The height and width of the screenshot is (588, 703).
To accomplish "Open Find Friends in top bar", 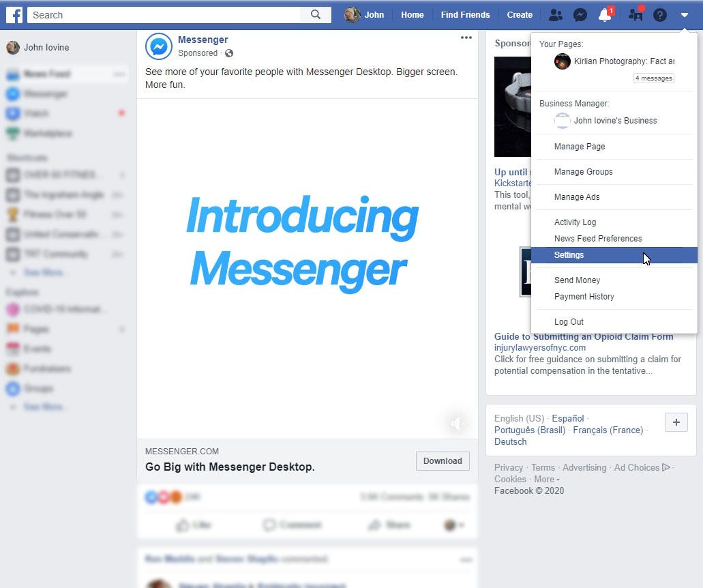I will (x=465, y=15).
